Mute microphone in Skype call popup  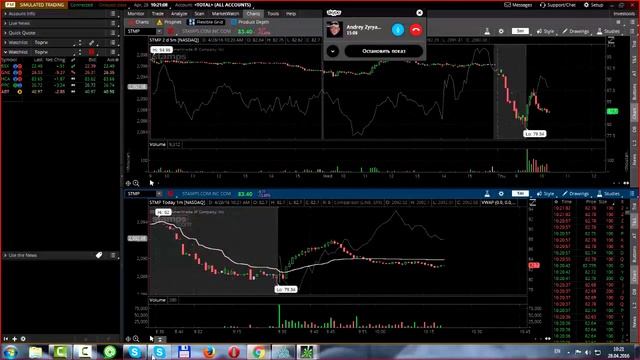398,29
